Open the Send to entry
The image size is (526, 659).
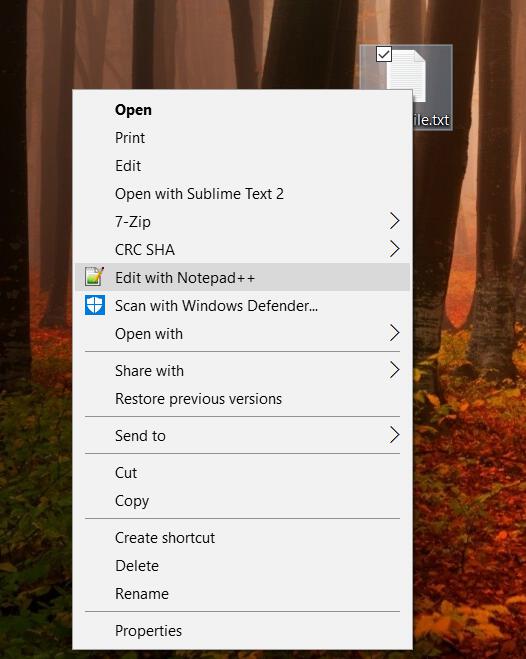coord(242,436)
